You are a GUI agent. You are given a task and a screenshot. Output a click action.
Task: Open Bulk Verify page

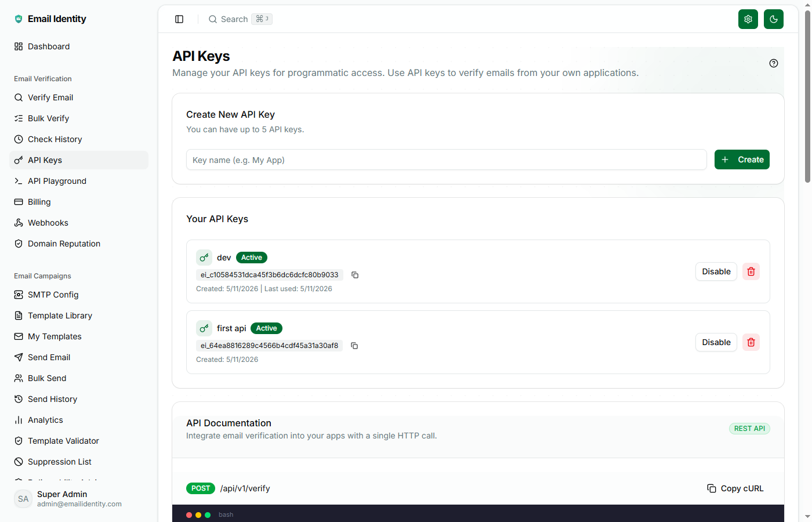pos(79,118)
